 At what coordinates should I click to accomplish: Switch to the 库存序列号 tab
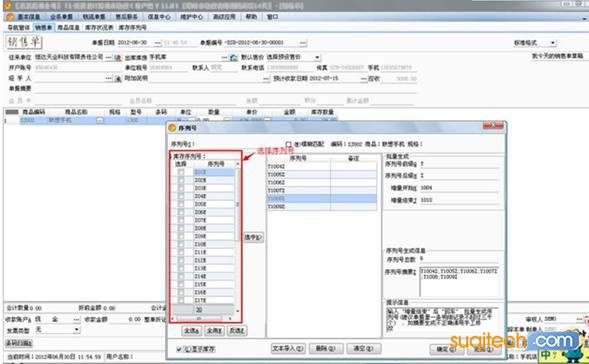[133, 27]
